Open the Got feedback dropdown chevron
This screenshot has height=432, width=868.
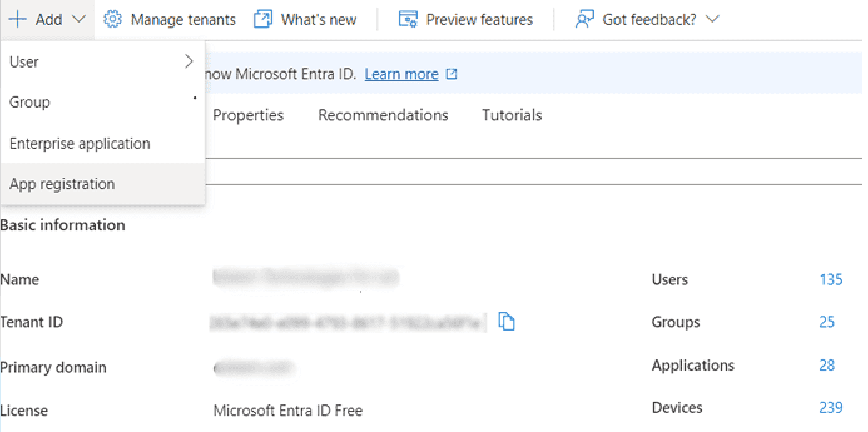[x=712, y=19]
